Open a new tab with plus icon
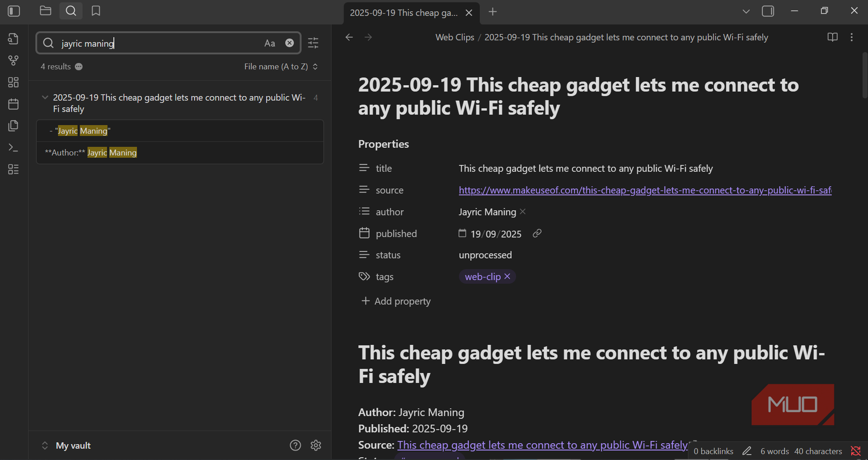Image resolution: width=868 pixels, height=460 pixels. pos(492,12)
